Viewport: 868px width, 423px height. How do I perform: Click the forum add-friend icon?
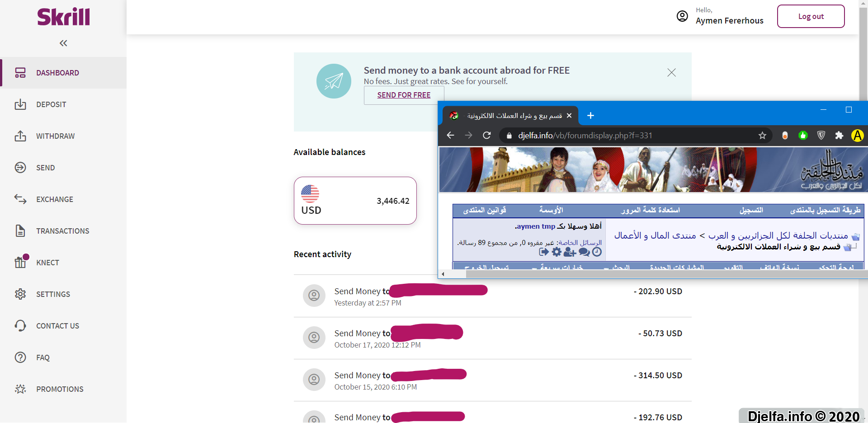click(570, 252)
